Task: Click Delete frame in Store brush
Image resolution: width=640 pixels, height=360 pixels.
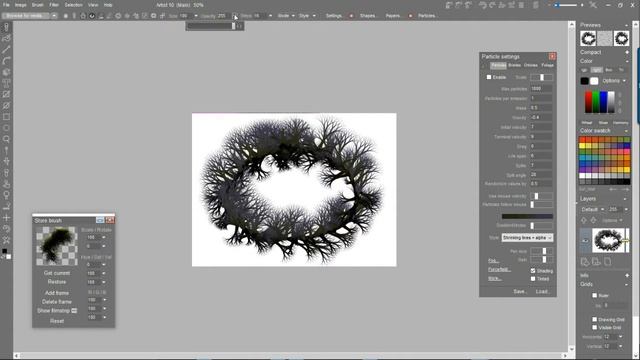Action: tap(57, 302)
